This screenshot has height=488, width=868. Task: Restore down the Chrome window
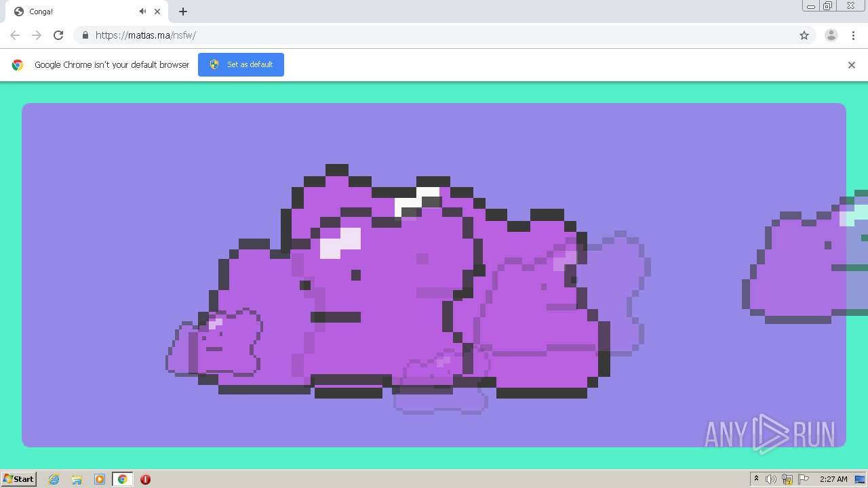coord(828,6)
